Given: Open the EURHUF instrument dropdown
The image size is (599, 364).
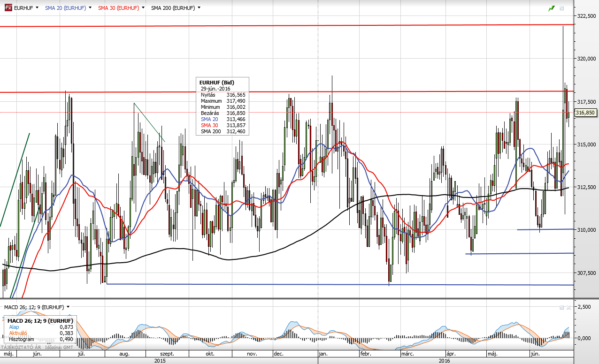Looking at the screenshot, I should click(x=36, y=8).
